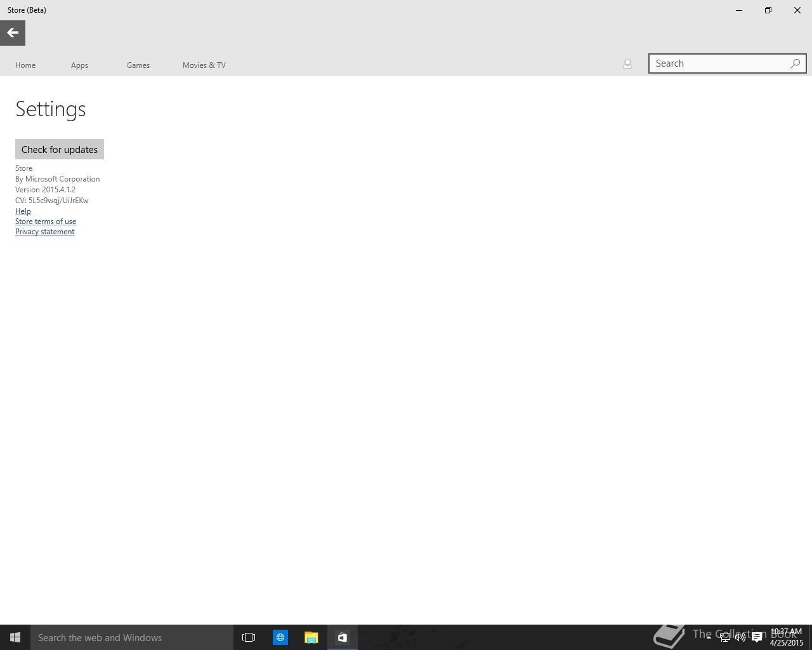
Task: Open File Explorer from the taskbar
Action: (x=311, y=637)
